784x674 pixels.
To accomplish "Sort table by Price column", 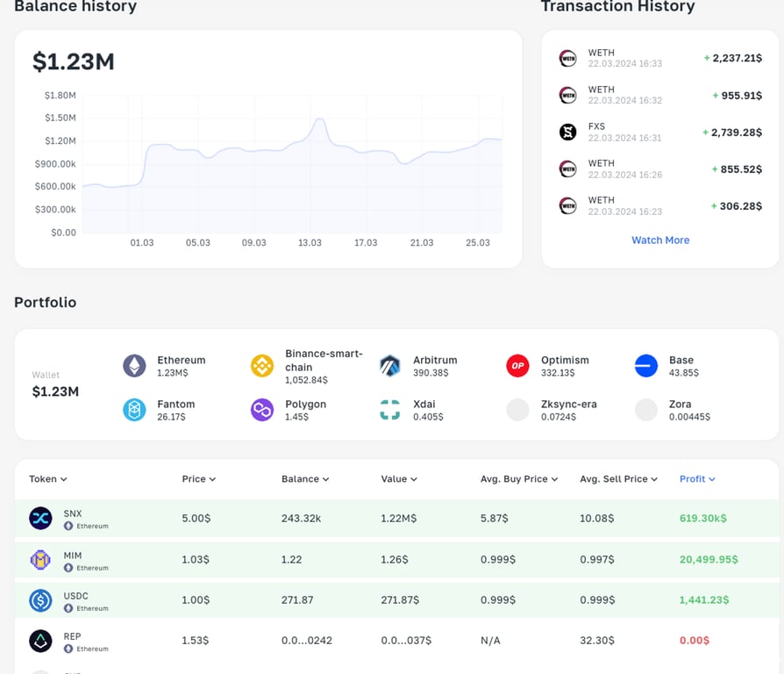I will coord(199,479).
